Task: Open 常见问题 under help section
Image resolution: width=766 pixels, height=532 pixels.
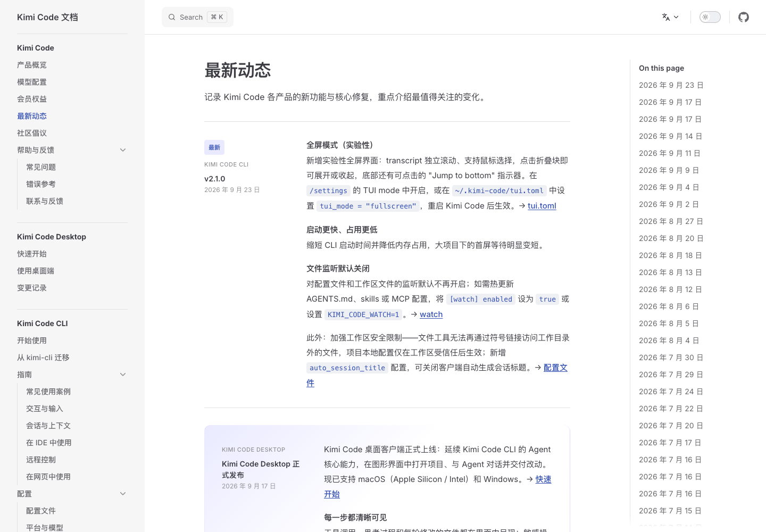Action: click(x=41, y=167)
